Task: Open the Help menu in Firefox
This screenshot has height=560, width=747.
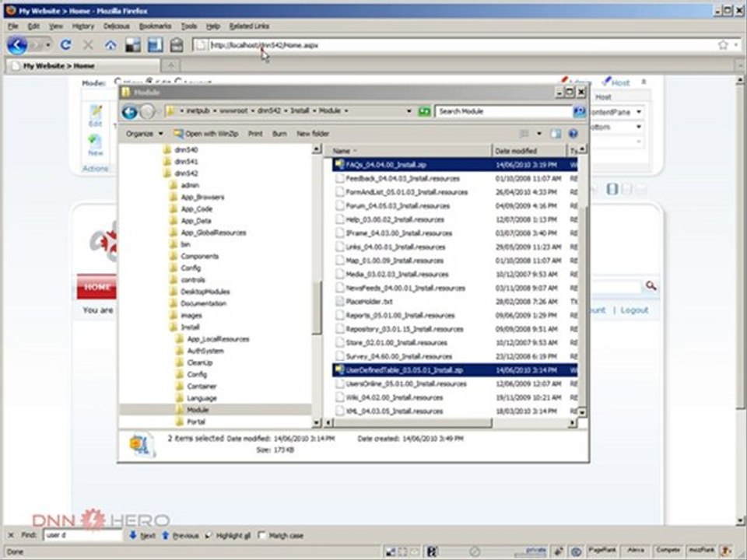Action: [x=212, y=26]
